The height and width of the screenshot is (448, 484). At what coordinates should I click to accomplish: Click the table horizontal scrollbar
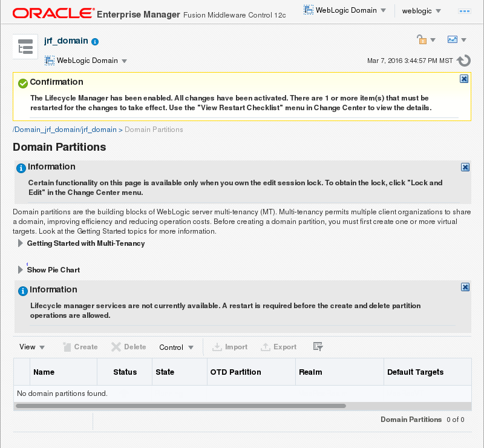click(181, 406)
